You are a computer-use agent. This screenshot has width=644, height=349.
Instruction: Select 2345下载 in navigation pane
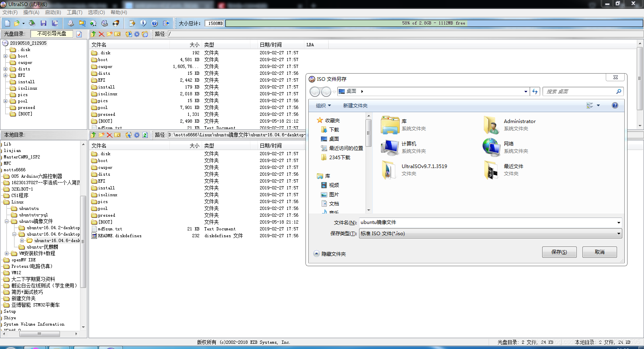pos(336,158)
